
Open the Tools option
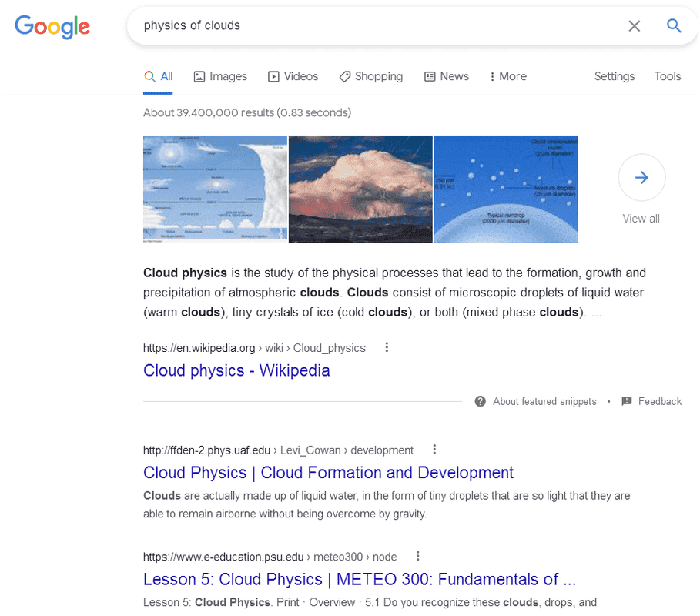[x=668, y=76]
